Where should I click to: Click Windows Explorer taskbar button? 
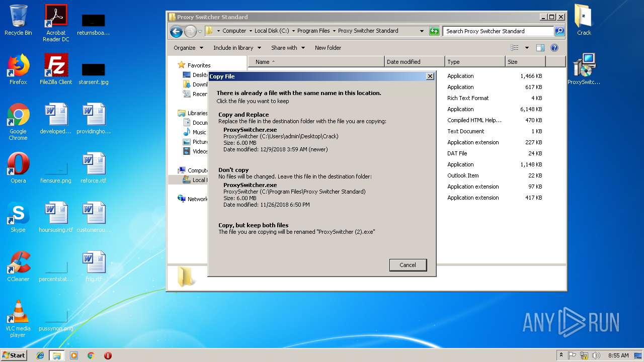tap(56, 355)
